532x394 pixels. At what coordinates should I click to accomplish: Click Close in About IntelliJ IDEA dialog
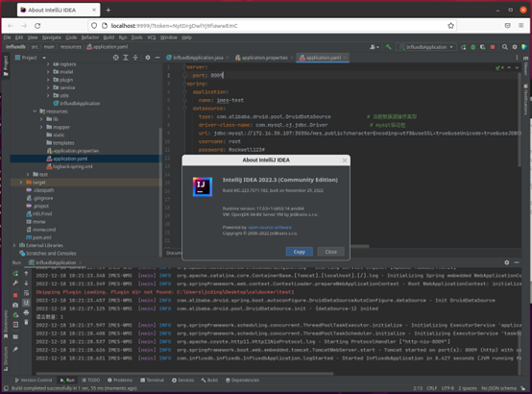tap(330, 252)
